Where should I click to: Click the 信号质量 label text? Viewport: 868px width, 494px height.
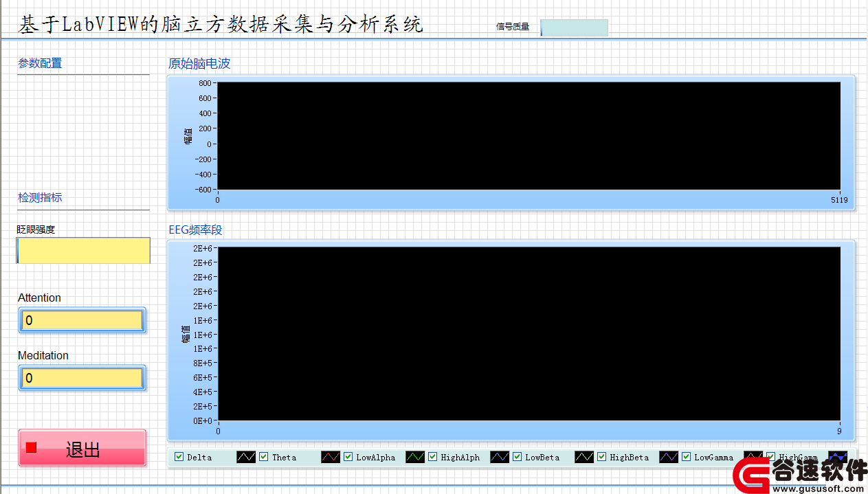coord(513,27)
